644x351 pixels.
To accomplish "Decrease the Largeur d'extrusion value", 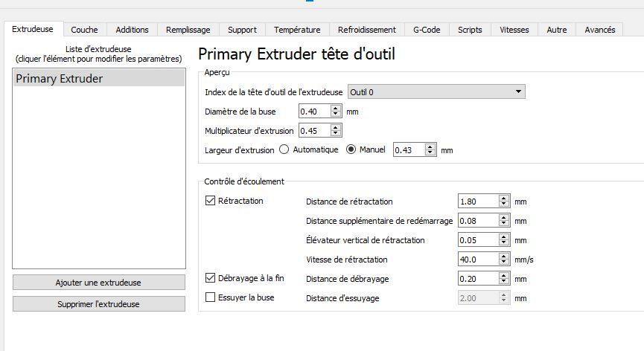I will 430,153.
